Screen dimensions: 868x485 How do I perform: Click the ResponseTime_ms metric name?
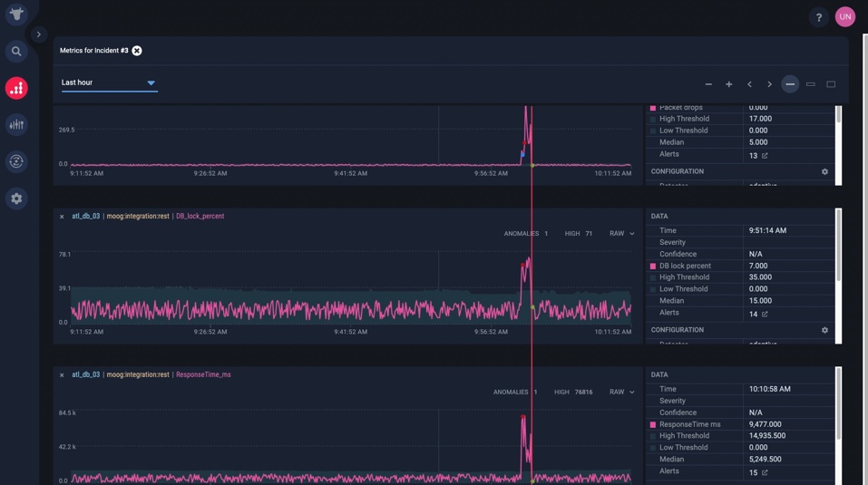click(203, 374)
